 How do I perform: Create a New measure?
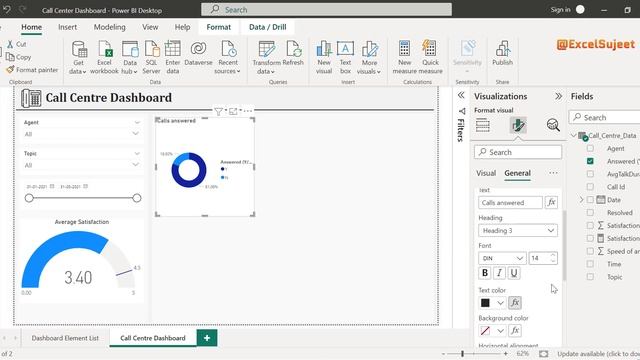pos(404,58)
